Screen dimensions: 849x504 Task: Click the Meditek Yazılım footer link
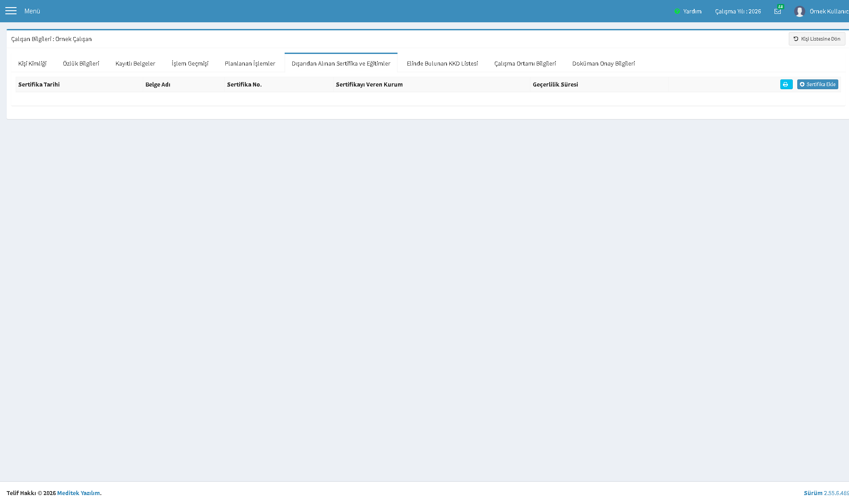[x=79, y=493]
